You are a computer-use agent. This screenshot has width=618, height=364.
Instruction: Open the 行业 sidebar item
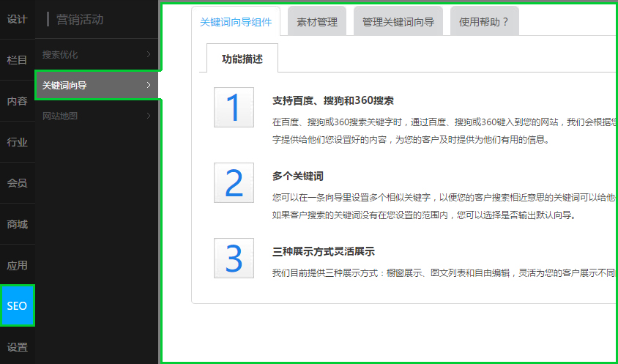point(17,142)
